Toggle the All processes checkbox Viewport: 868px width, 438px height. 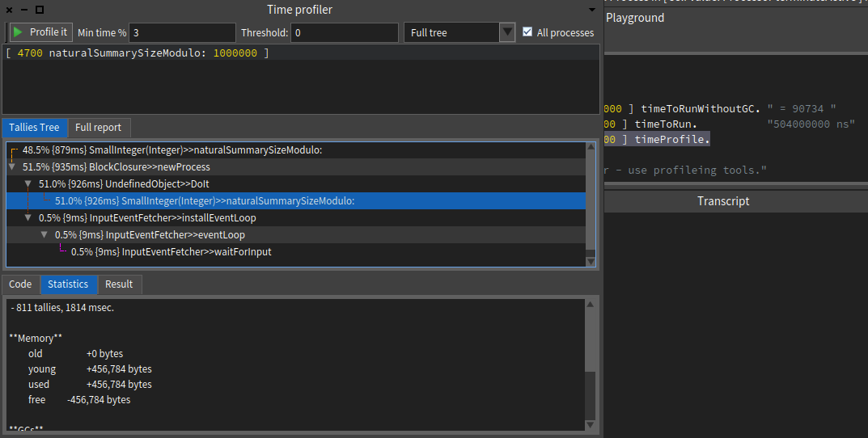pyautogui.click(x=527, y=32)
